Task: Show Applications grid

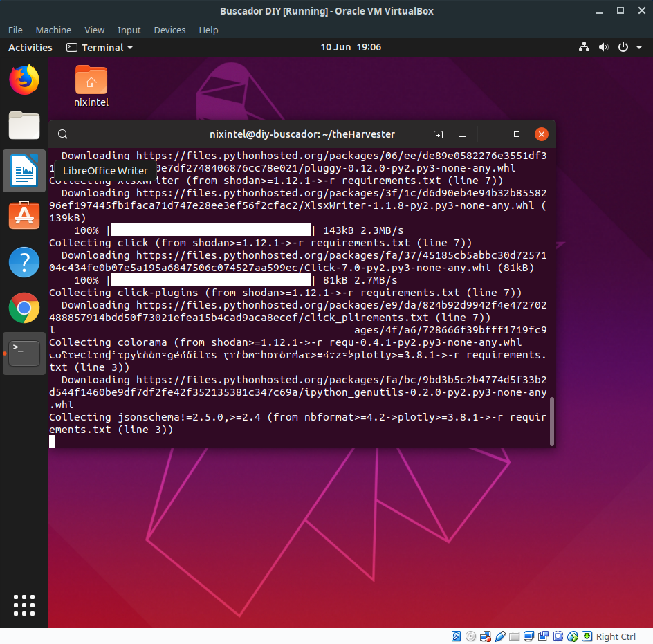Action: (x=24, y=605)
